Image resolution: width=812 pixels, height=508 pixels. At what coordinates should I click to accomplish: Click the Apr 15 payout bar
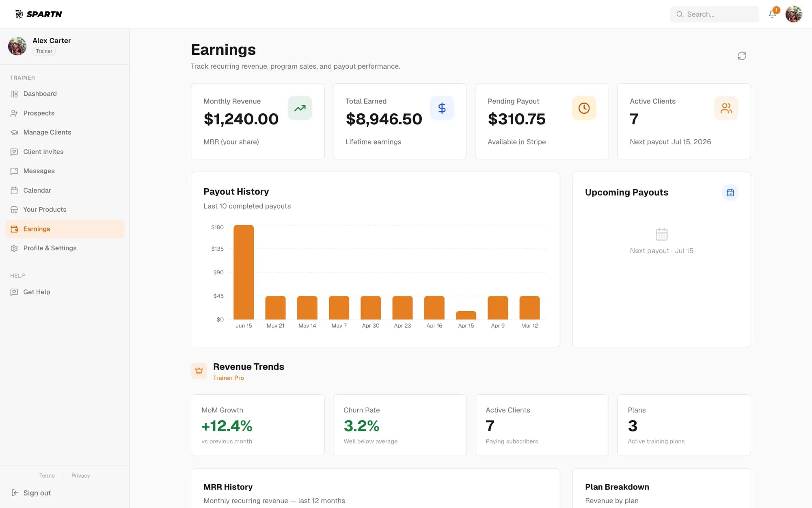pos(466,315)
